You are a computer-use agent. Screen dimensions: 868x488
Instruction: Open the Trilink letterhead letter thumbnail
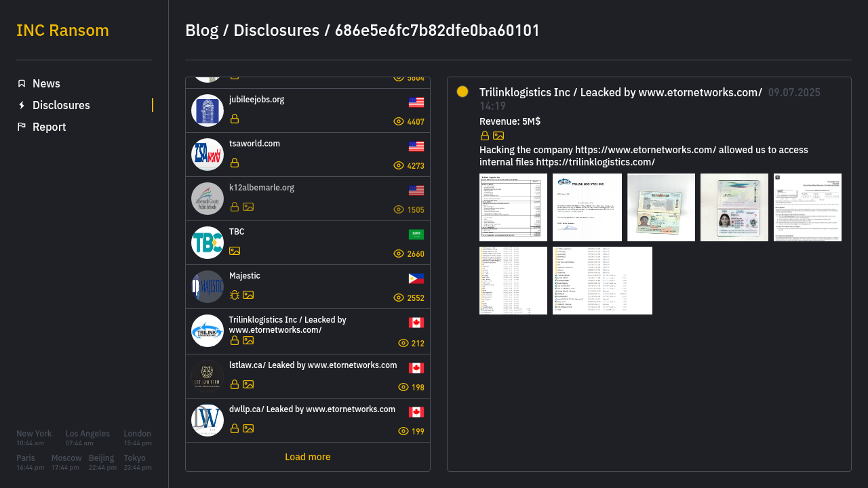(587, 207)
